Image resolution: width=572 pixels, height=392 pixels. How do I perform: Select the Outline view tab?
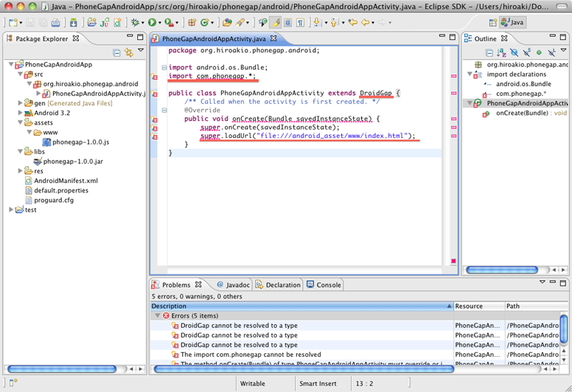(x=485, y=39)
